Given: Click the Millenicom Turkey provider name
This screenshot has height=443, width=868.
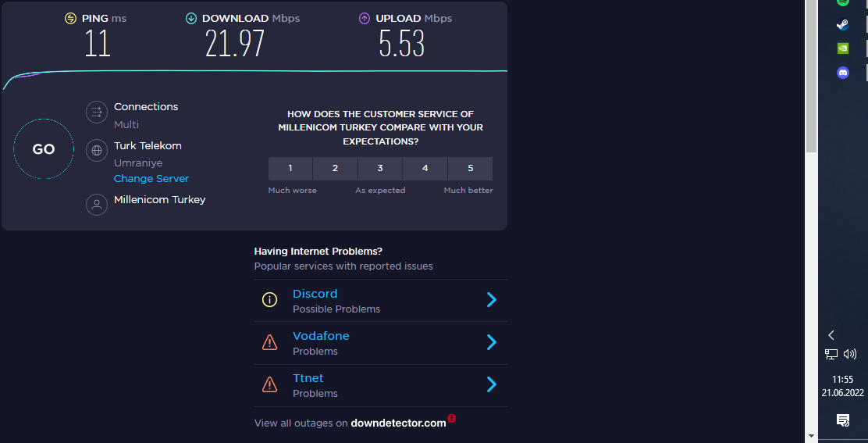Looking at the screenshot, I should 159,199.
